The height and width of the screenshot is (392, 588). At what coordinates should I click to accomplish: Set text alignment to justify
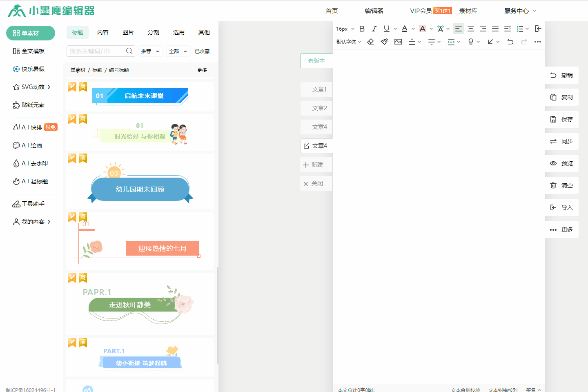point(495,29)
